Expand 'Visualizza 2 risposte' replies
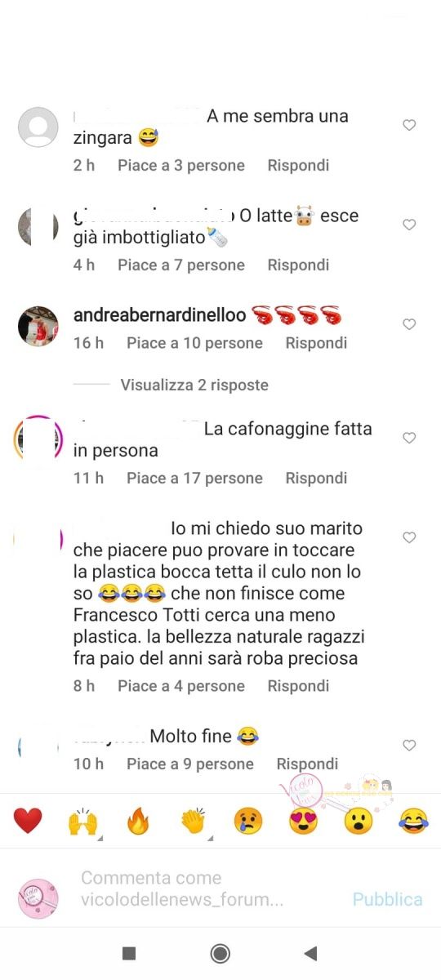The height and width of the screenshot is (980, 441). click(194, 385)
